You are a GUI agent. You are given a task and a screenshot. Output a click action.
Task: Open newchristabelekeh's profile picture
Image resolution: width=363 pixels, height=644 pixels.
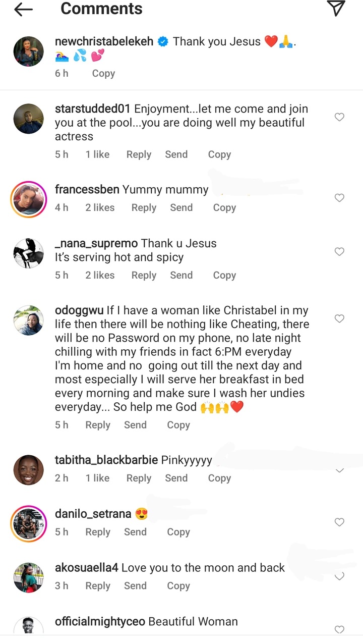(28, 51)
